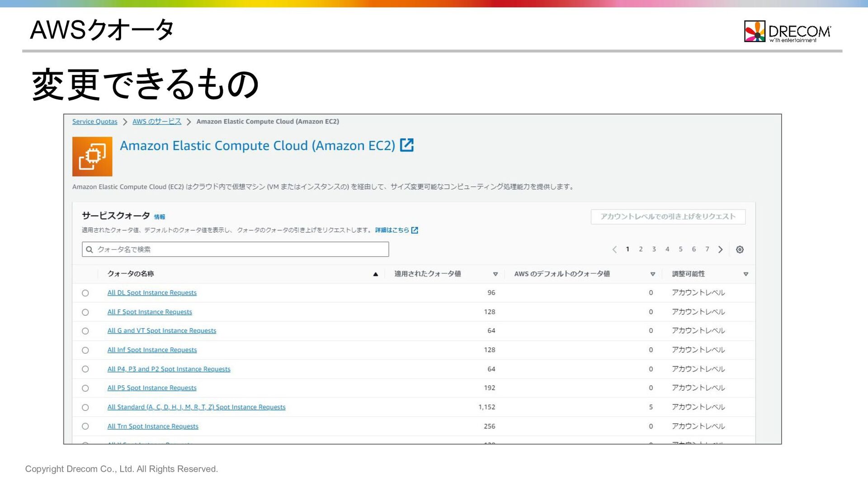
Task: Open the 情報 info link
Action: tap(160, 217)
